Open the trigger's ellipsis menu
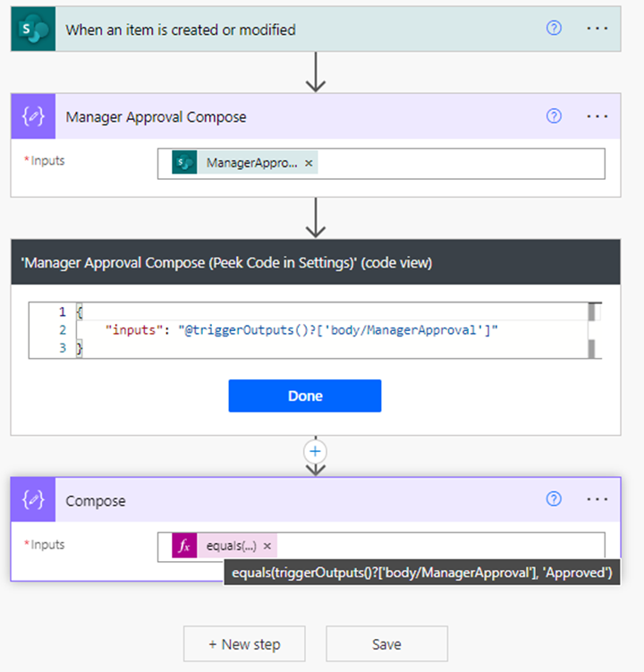644x672 pixels. coord(597,28)
